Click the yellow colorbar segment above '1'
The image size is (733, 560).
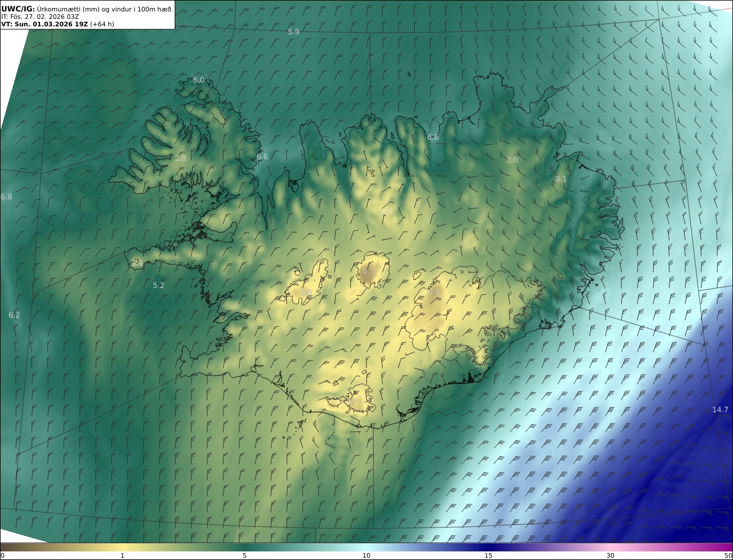pos(123,547)
